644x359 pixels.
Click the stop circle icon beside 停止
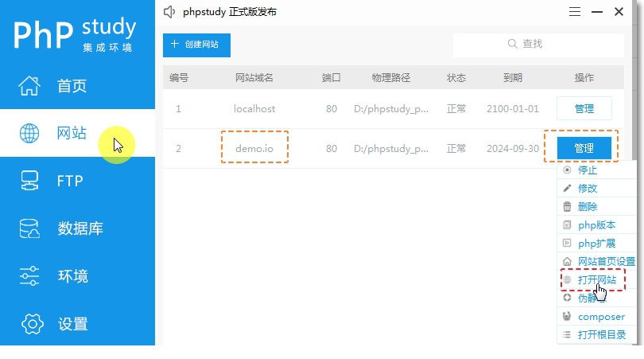567,170
